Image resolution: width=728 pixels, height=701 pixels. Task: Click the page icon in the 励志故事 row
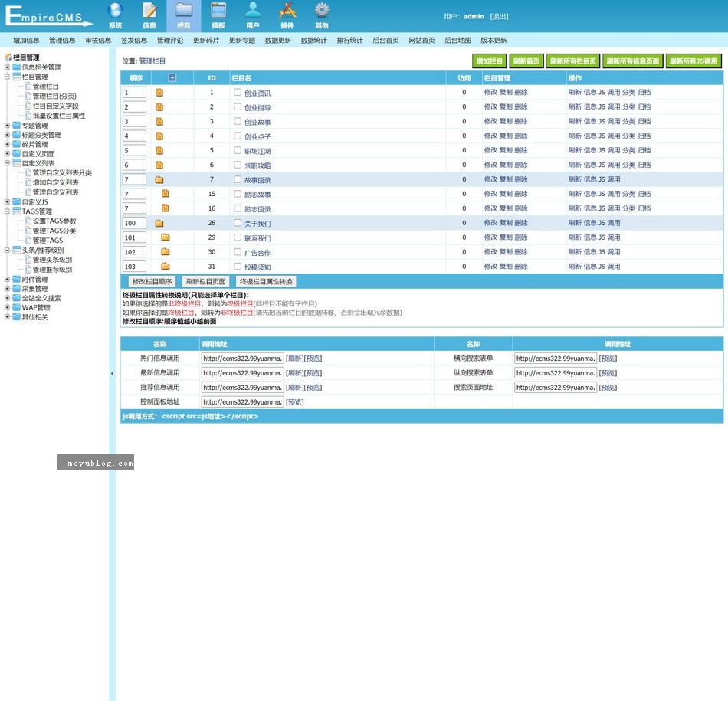pos(166,194)
